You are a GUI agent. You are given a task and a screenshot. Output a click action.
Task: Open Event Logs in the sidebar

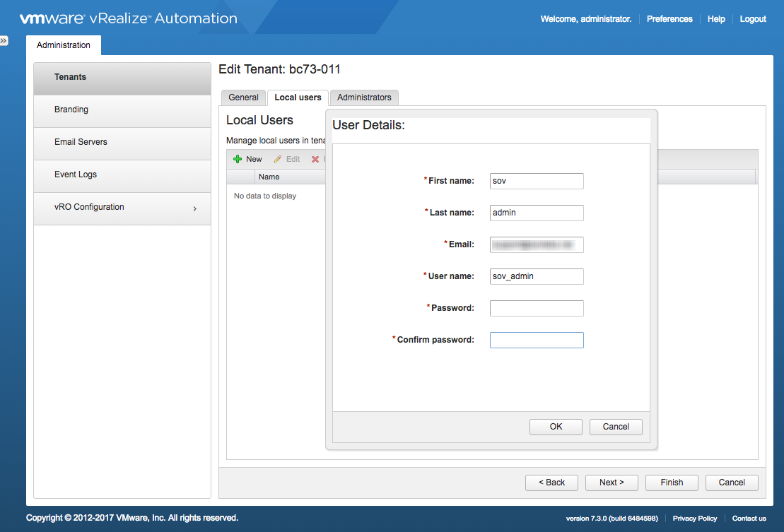(x=122, y=176)
